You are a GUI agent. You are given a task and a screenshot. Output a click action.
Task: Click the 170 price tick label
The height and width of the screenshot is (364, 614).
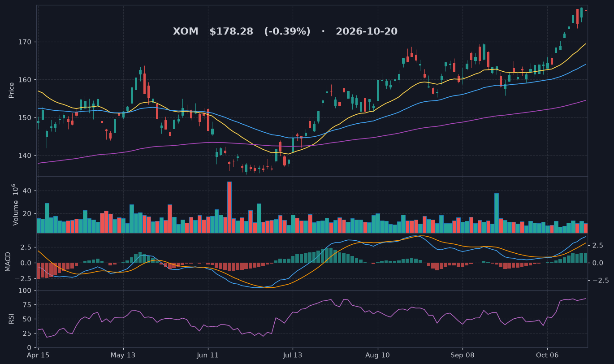[25, 42]
